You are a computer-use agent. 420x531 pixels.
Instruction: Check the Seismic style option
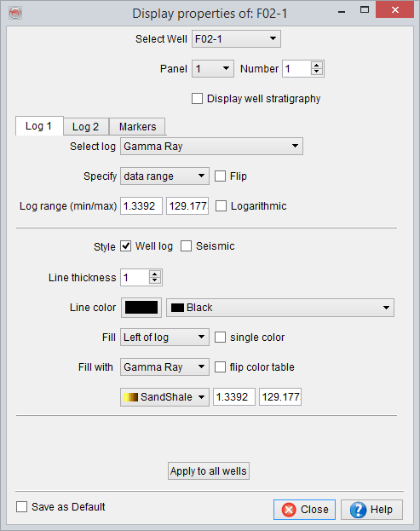186,246
